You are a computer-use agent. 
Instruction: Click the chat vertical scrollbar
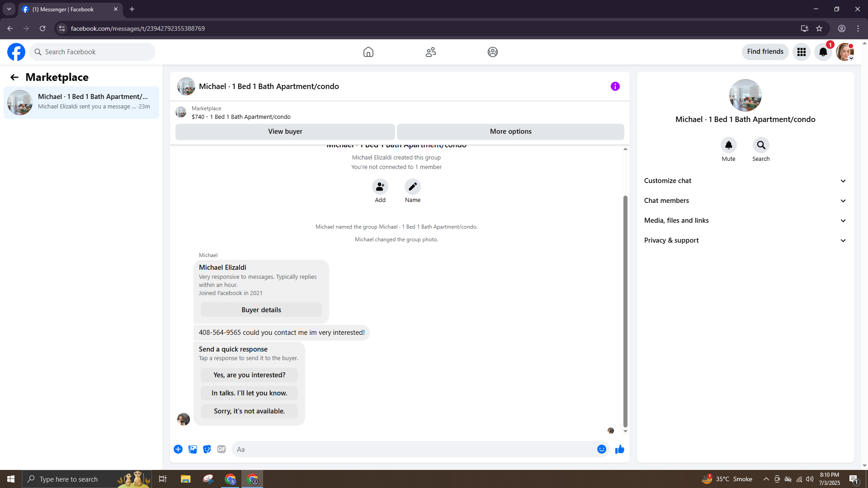pos(625,312)
